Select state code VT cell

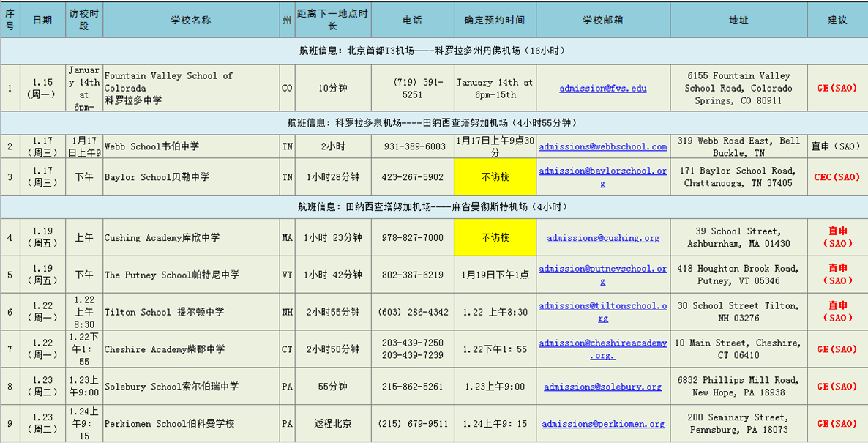tap(287, 275)
